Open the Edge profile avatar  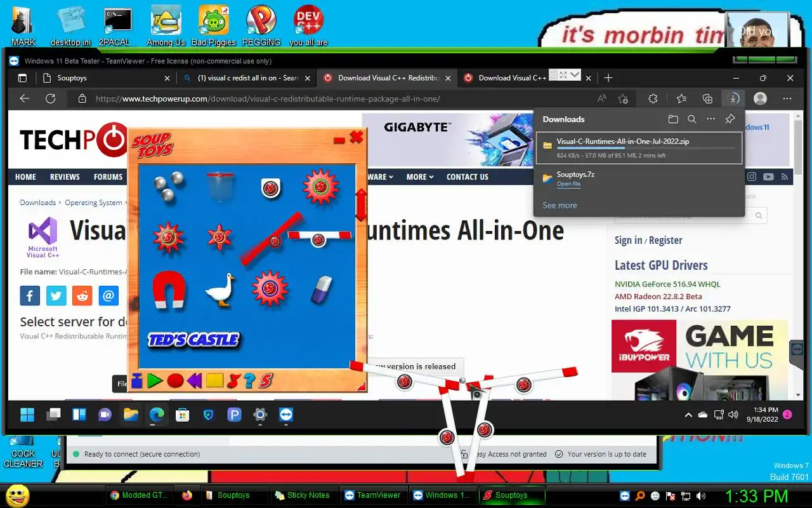pos(760,98)
